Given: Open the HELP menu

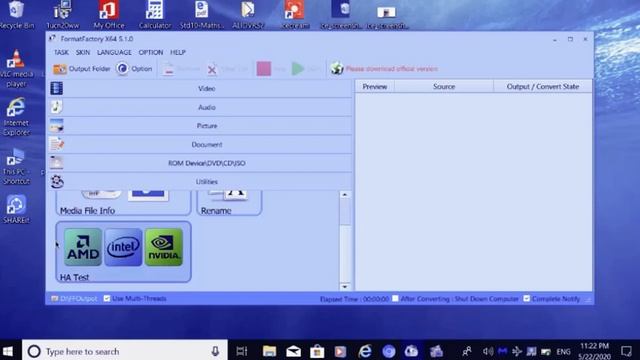Looking at the screenshot, I should [178, 52].
